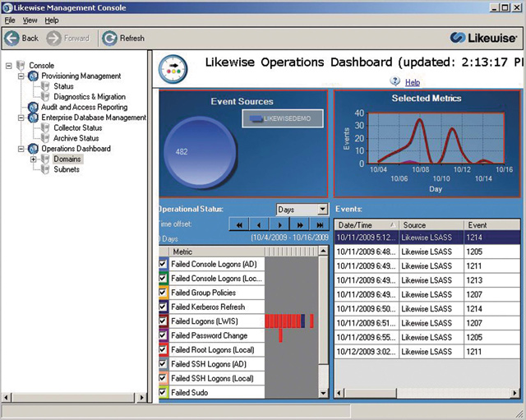This screenshot has width=526, height=420.
Task: Select Audit and Access Reporting tree item
Action: [84, 108]
